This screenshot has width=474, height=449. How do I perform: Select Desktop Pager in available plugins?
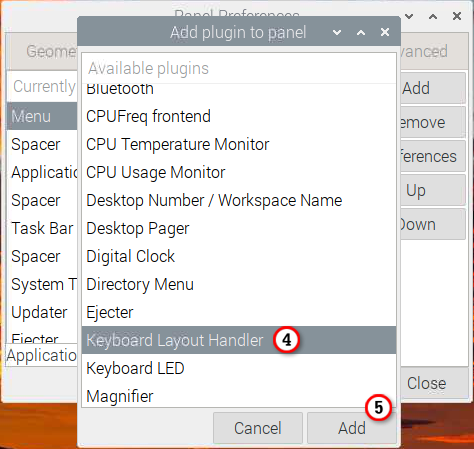(239, 228)
